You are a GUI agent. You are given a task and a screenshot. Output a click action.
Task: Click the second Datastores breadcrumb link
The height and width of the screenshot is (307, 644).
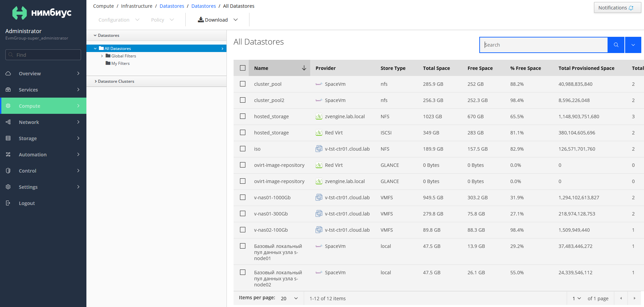click(204, 6)
